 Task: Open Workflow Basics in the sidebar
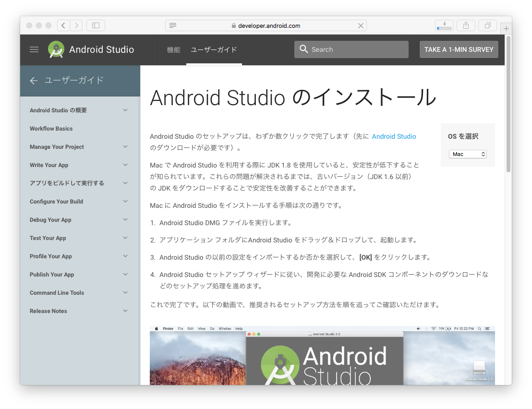[x=51, y=129]
